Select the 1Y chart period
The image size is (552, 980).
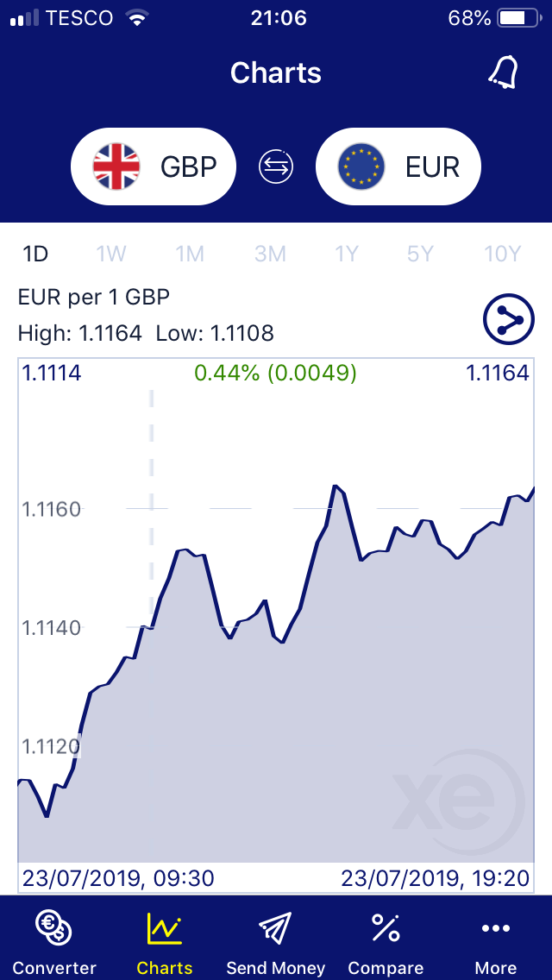pyautogui.click(x=347, y=254)
